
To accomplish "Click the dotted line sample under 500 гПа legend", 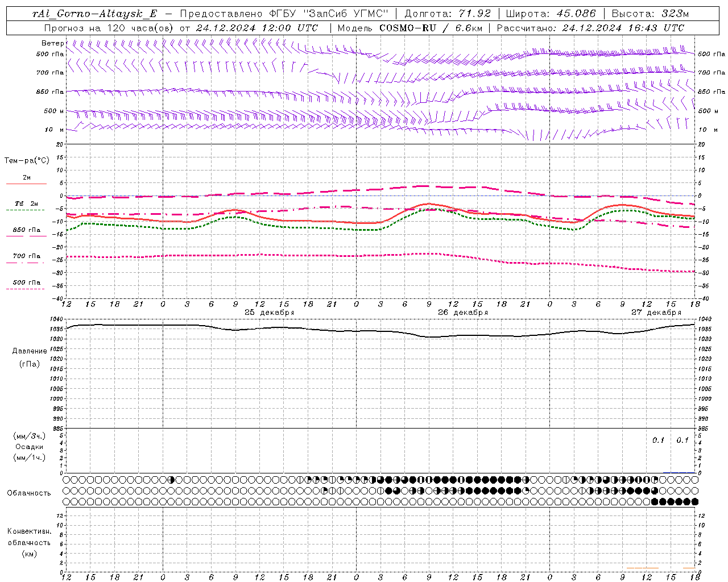I will click(25, 289).
